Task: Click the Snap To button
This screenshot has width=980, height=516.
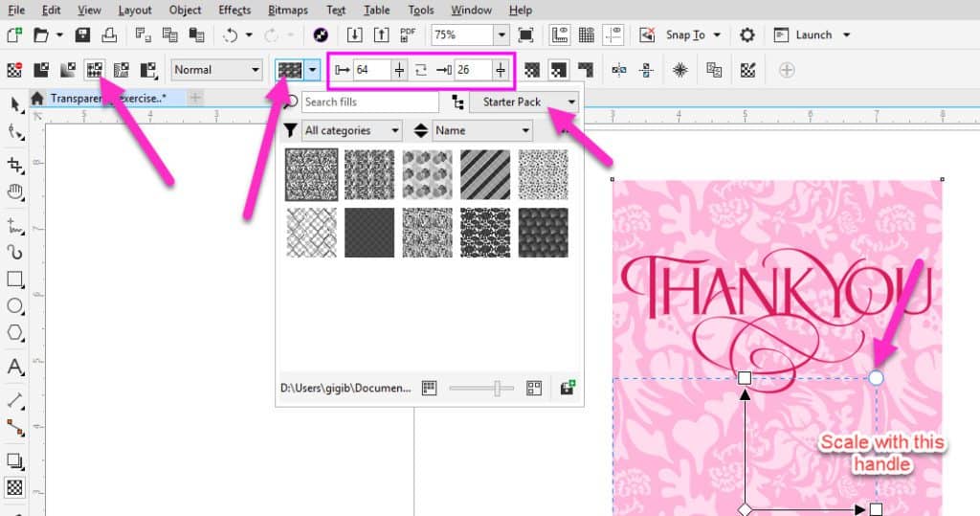Action: pos(685,35)
